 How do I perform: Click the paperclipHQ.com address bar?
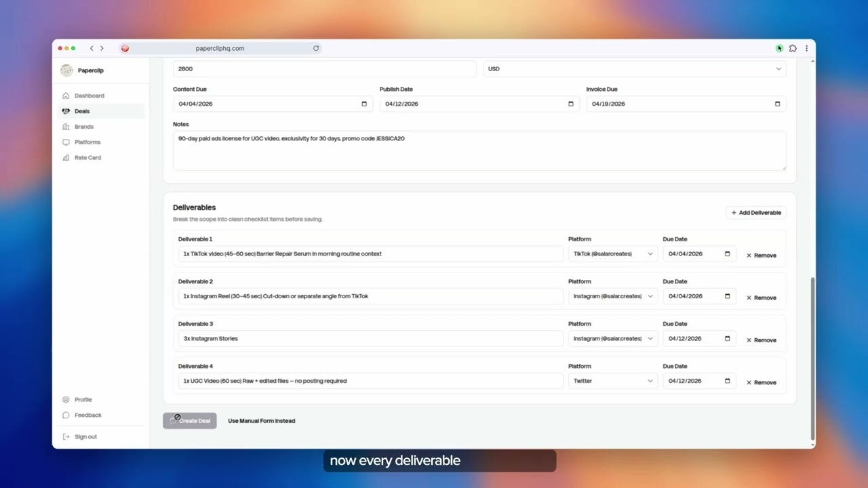[x=220, y=48]
